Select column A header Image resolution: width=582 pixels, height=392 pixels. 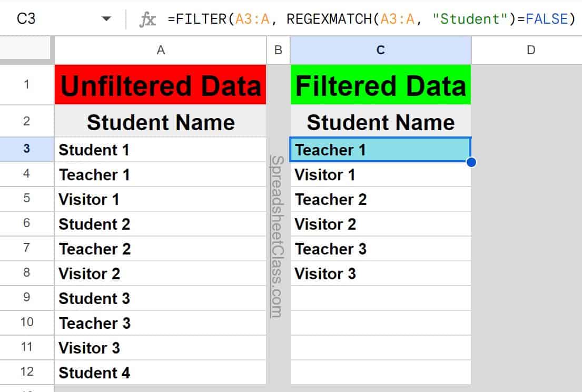pos(160,50)
